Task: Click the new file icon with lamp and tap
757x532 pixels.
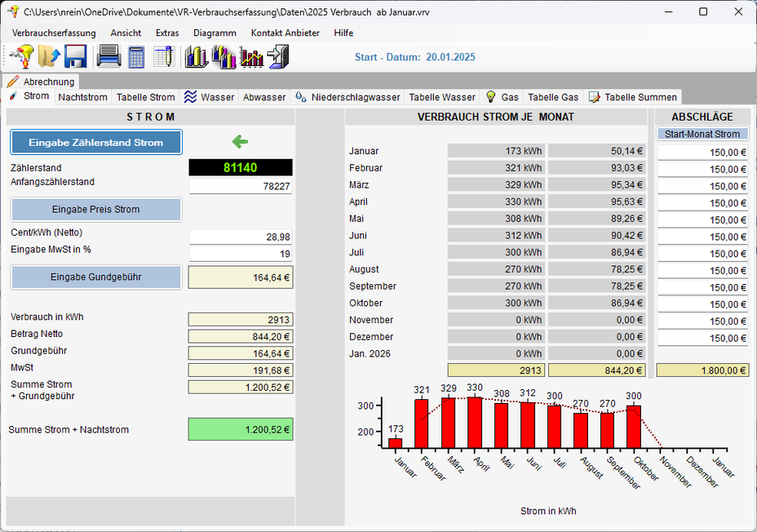Action: [22, 56]
